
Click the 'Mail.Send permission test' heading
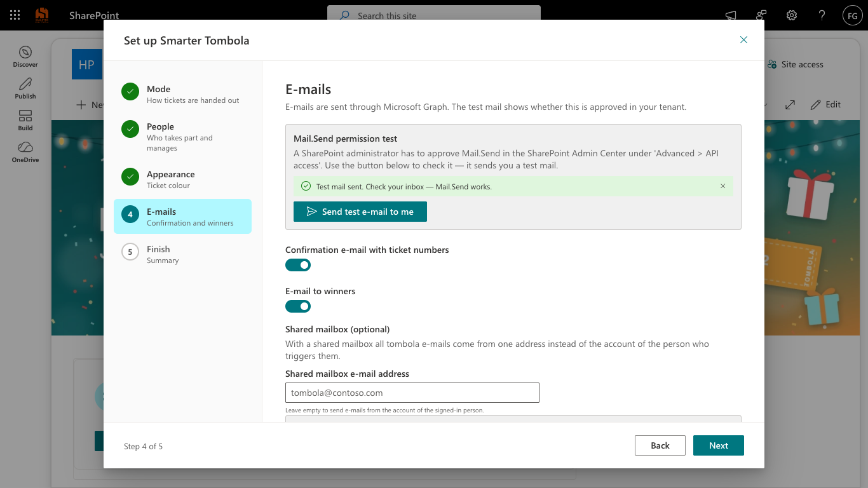[346, 139]
